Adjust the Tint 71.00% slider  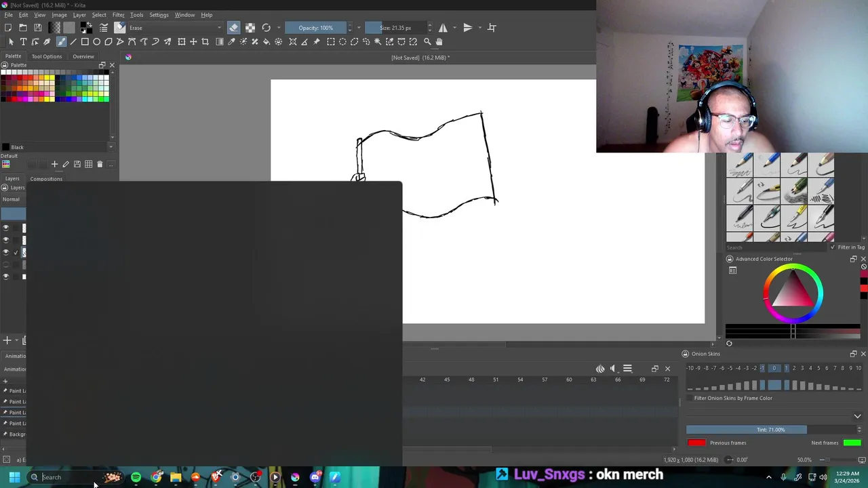tap(770, 430)
